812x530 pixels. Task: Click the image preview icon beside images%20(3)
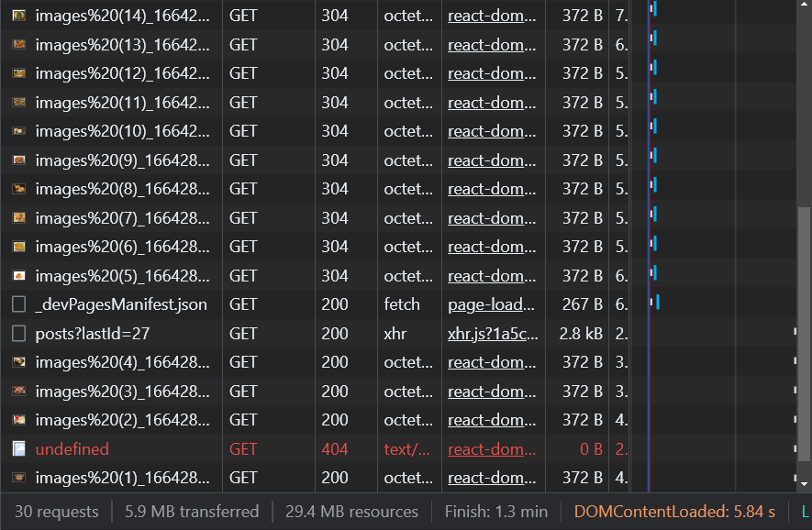(x=20, y=391)
